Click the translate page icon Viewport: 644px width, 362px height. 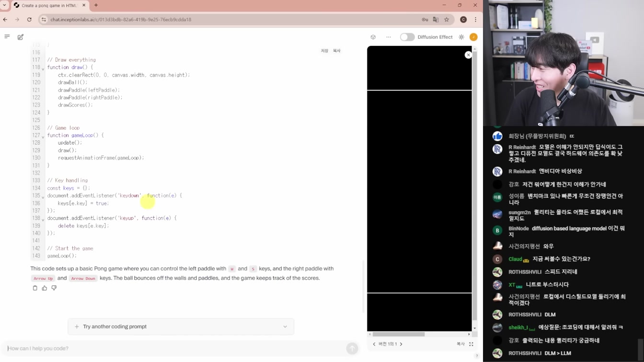tap(436, 20)
